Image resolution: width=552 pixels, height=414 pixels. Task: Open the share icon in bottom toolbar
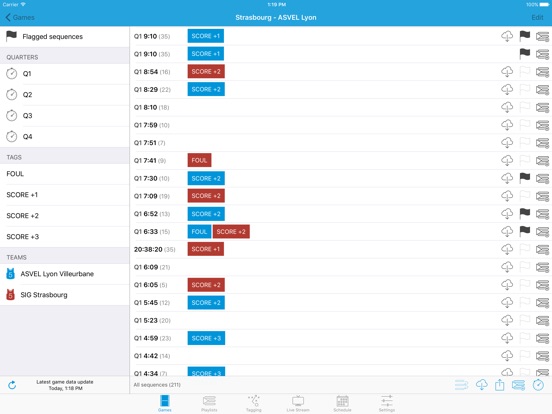[x=500, y=385]
